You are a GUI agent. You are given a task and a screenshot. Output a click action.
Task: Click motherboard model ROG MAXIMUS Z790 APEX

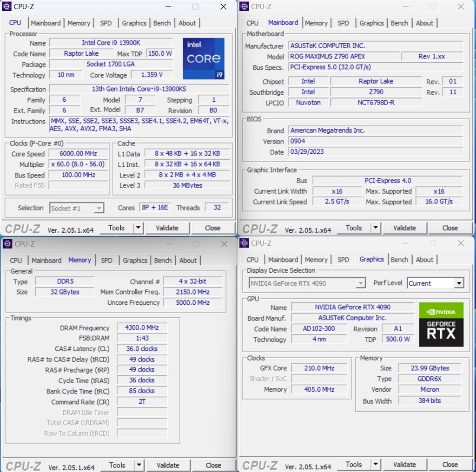point(344,56)
